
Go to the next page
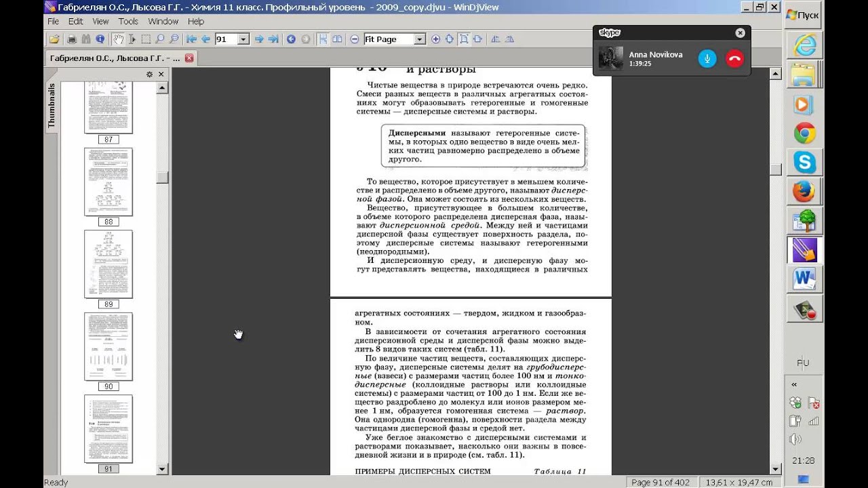click(x=259, y=39)
